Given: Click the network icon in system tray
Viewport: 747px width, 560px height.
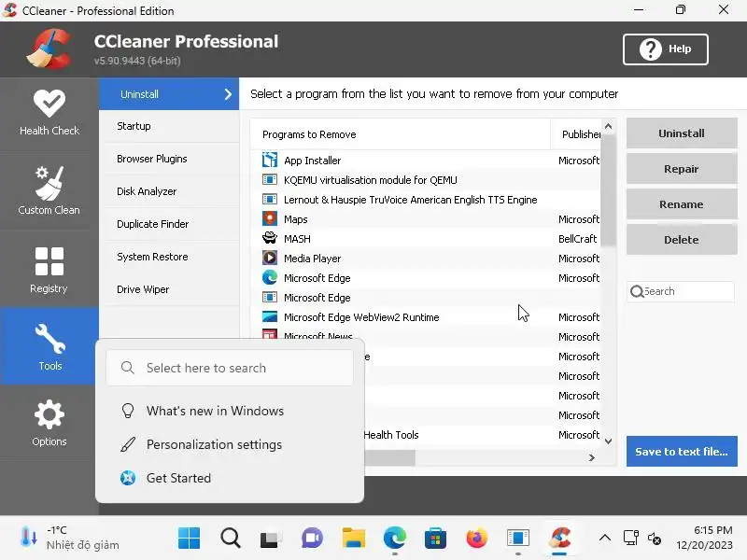Looking at the screenshot, I should [x=631, y=539].
